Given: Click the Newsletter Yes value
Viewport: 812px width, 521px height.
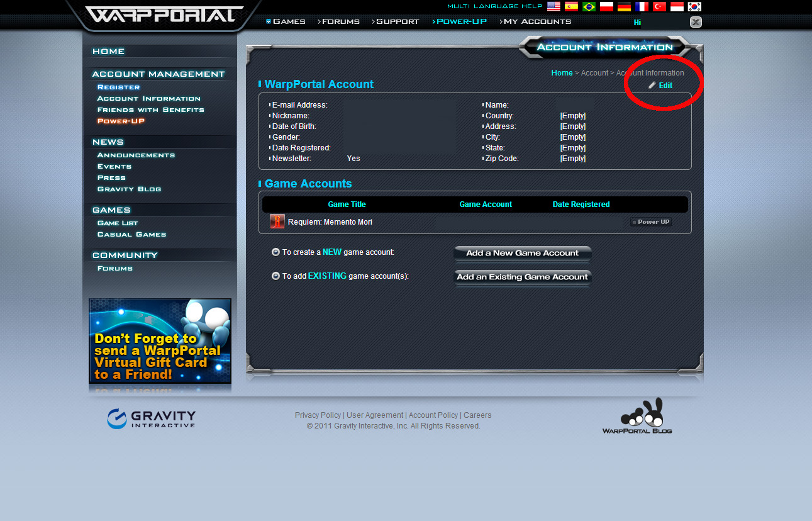Looking at the screenshot, I should (x=353, y=159).
